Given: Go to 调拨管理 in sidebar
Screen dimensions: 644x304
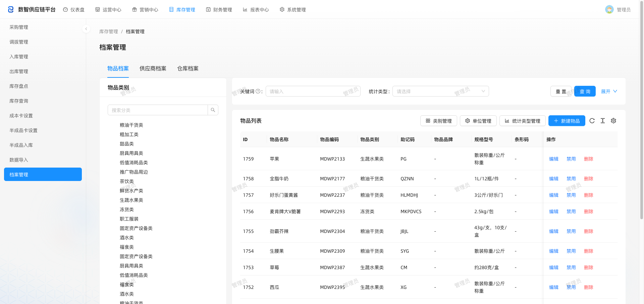Looking at the screenshot, I should 43,42.
